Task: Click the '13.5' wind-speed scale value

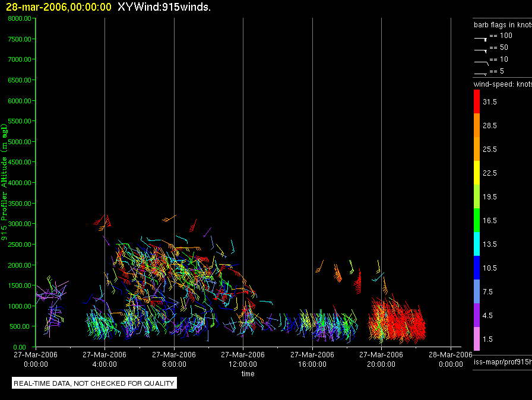Action: click(x=490, y=245)
